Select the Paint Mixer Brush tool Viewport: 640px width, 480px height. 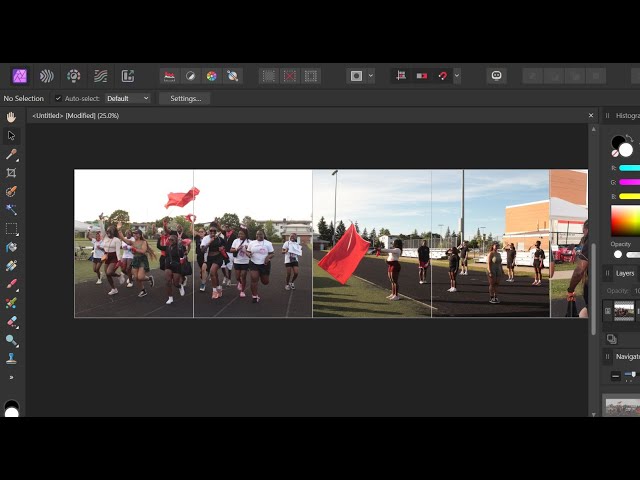(x=11, y=303)
